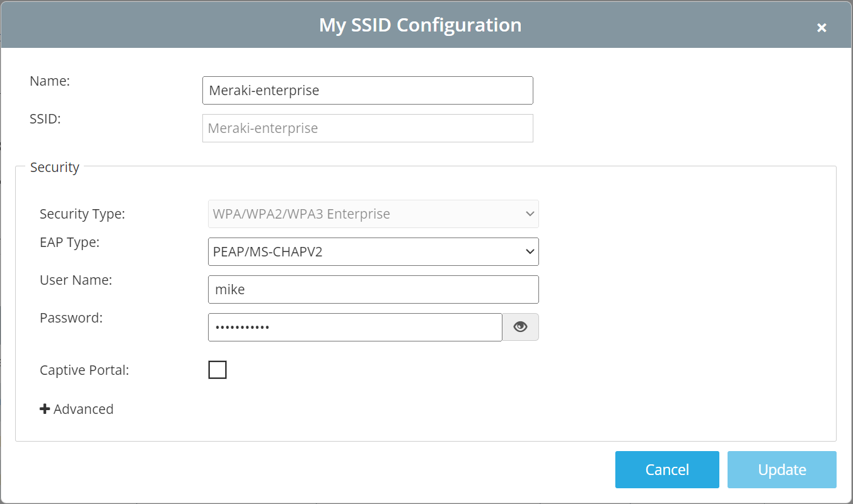Click the Password label

71,318
